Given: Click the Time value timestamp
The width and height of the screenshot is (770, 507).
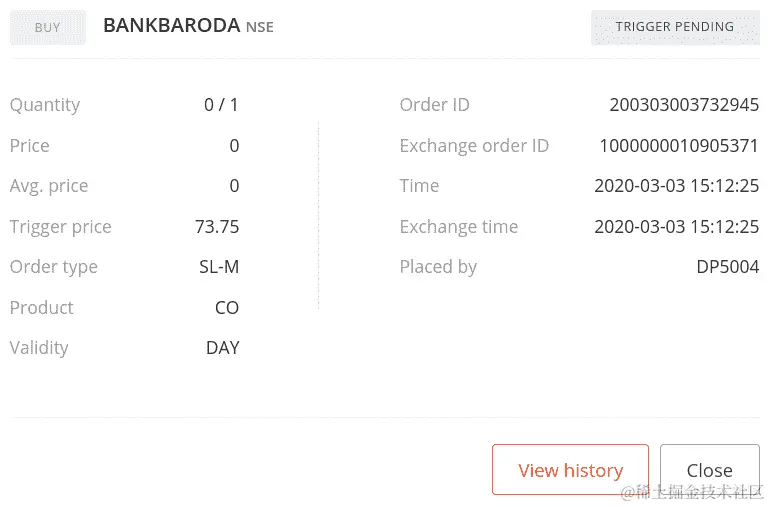Looking at the screenshot, I should (x=676, y=186).
